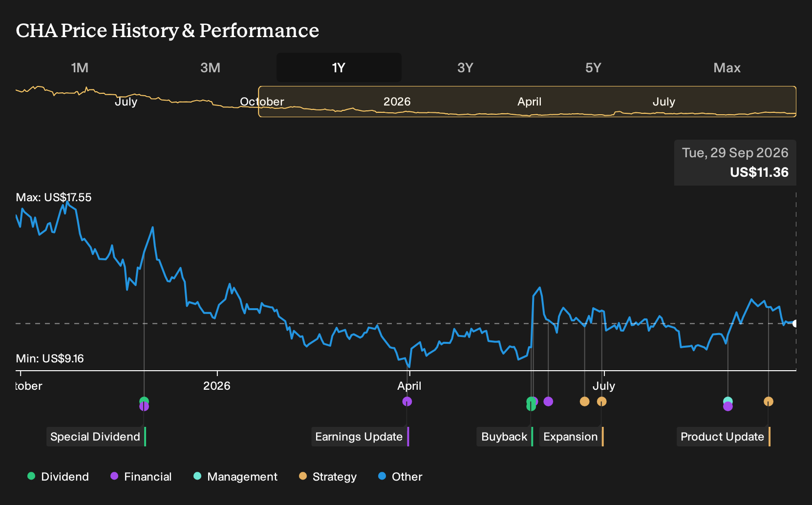The width and height of the screenshot is (812, 505).
Task: Click the purple marker below the teal Management dot
Action: pos(728,407)
